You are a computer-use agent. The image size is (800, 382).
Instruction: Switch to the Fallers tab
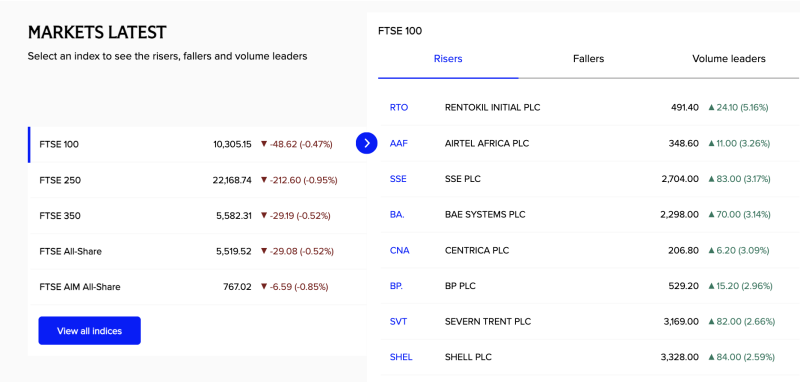pyautogui.click(x=588, y=59)
